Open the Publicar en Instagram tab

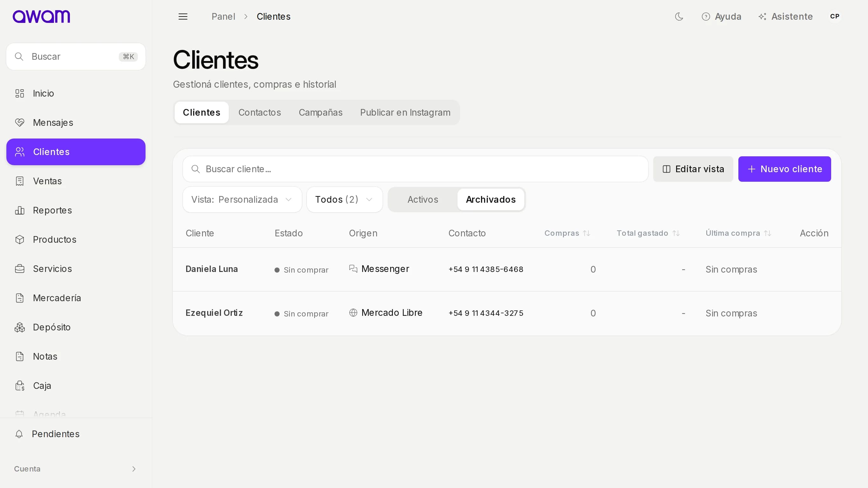point(405,112)
